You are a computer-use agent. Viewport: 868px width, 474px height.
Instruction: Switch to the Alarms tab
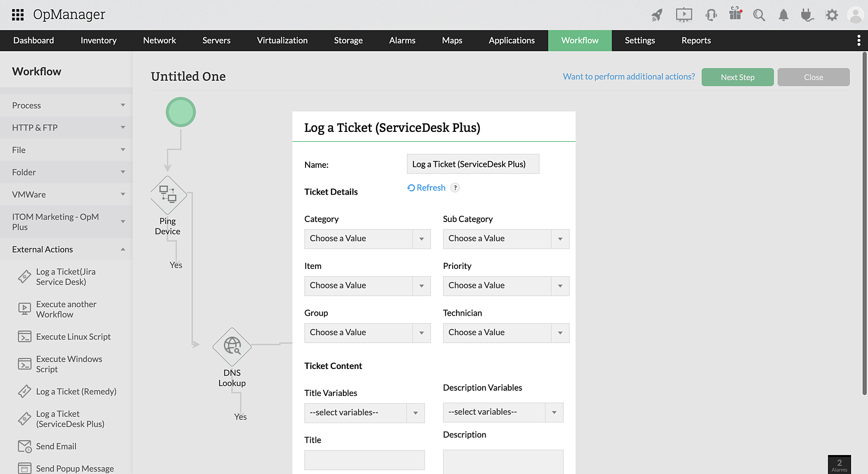click(x=402, y=40)
